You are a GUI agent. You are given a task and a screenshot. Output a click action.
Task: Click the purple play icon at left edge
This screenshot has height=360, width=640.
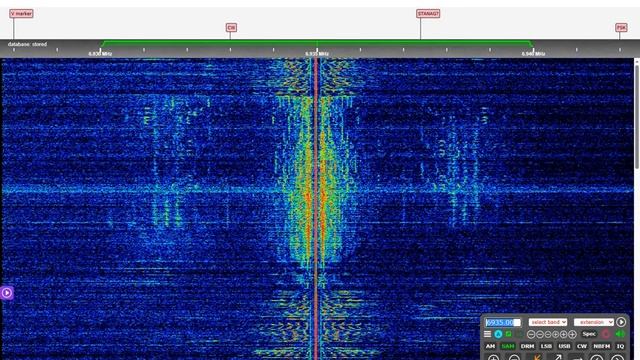point(7,293)
